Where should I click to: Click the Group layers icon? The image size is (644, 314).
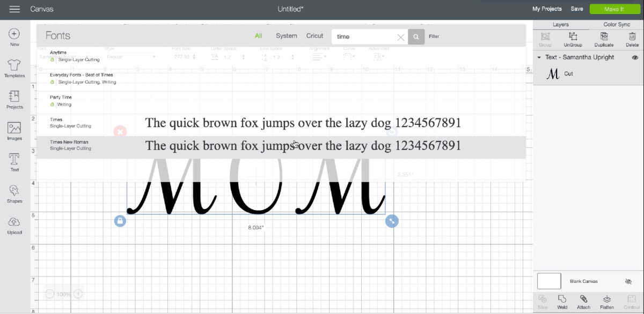coord(545,39)
